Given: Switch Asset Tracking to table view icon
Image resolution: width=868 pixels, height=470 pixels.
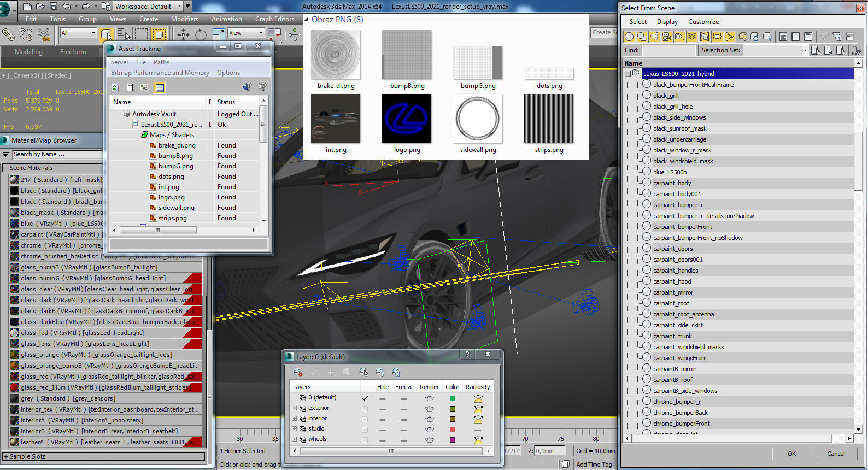Looking at the screenshot, I should pyautogui.click(x=159, y=87).
